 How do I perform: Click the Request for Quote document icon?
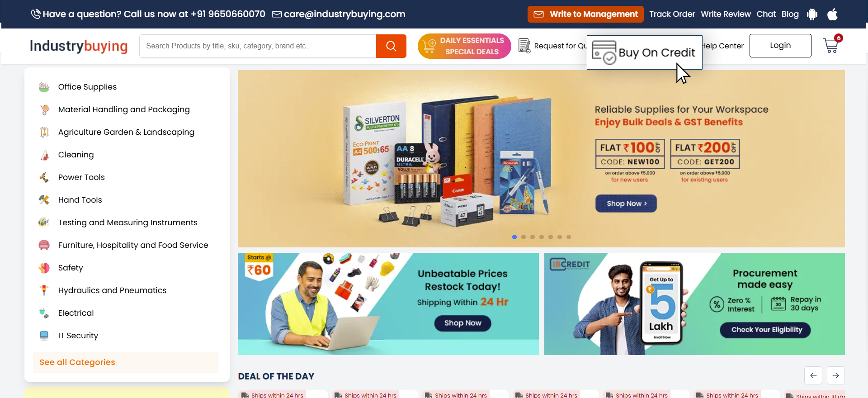(524, 46)
